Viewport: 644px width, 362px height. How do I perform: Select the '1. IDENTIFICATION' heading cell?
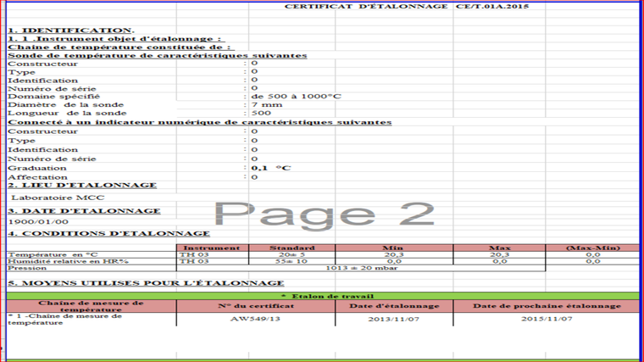(59, 30)
